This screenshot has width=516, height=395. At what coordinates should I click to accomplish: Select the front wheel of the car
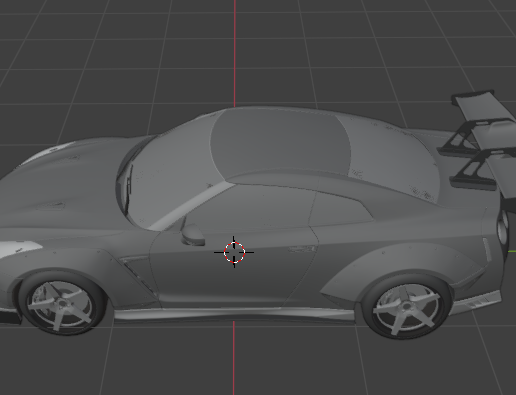(62, 303)
